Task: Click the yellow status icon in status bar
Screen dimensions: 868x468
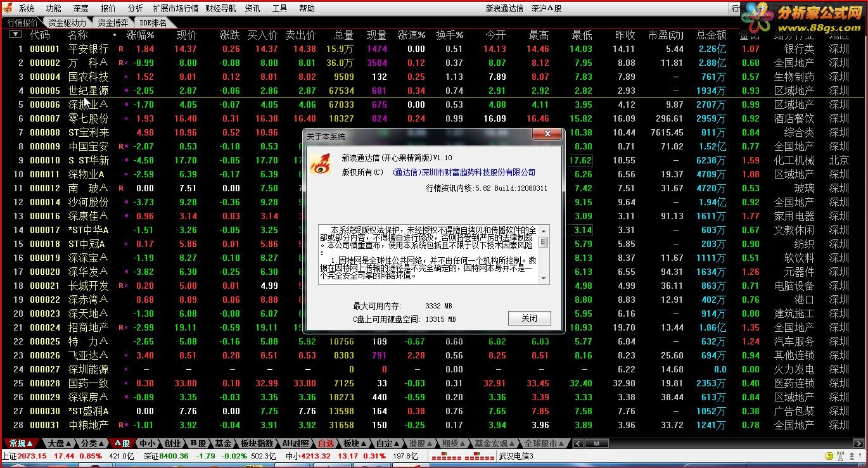Action: tap(829, 456)
